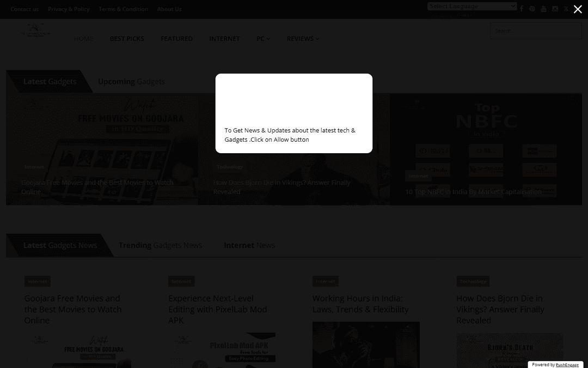The width and height of the screenshot is (588, 368).
Task: Click Technology tag above Bjorn article card
Action: point(473,281)
